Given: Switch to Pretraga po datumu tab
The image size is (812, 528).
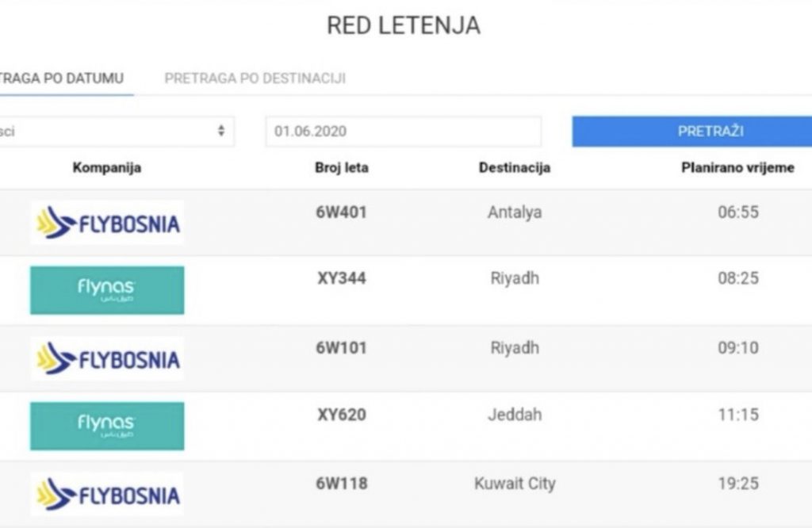Looking at the screenshot, I should pyautogui.click(x=62, y=78).
